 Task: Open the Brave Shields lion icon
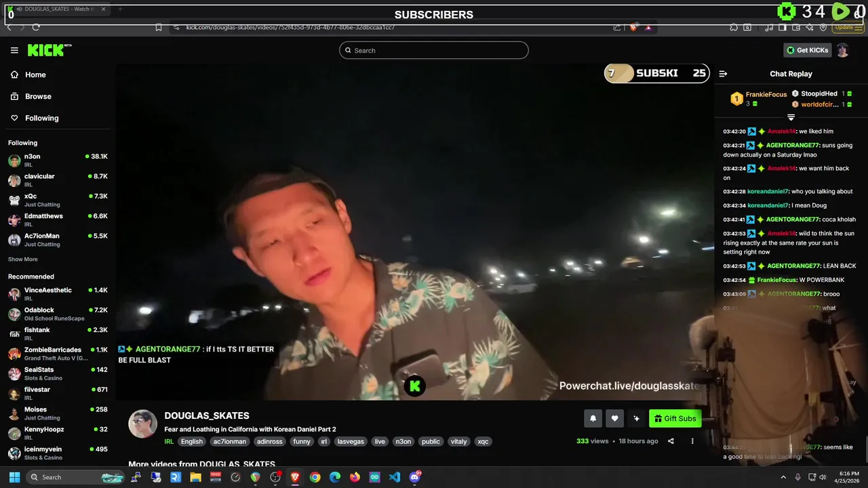634,27
